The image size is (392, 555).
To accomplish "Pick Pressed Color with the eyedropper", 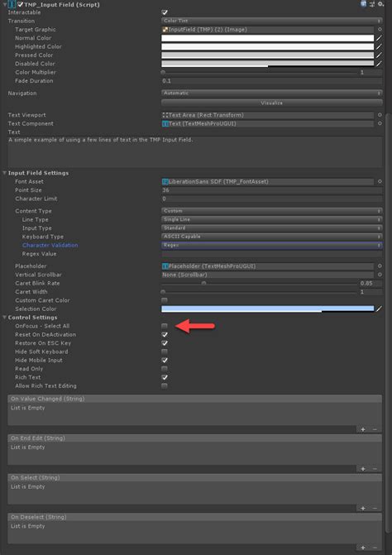I will tap(379, 55).
